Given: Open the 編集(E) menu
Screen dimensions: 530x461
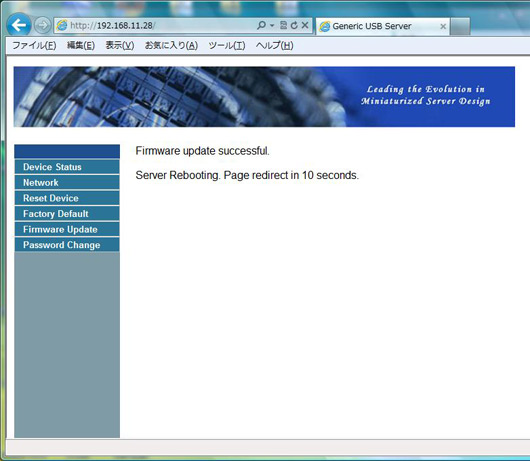Looking at the screenshot, I should [81, 45].
